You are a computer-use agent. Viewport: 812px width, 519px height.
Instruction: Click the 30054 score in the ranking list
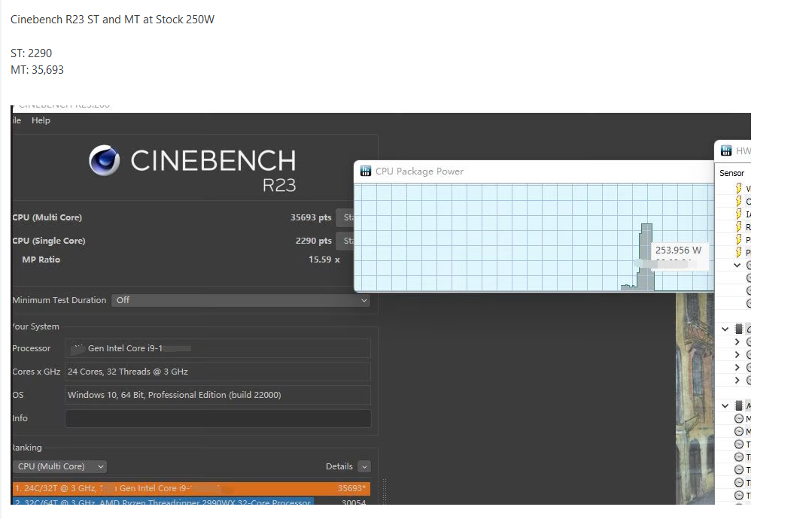(x=354, y=502)
